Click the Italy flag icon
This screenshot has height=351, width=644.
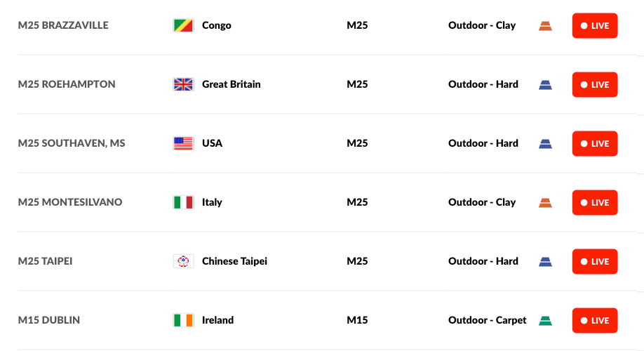click(x=183, y=202)
